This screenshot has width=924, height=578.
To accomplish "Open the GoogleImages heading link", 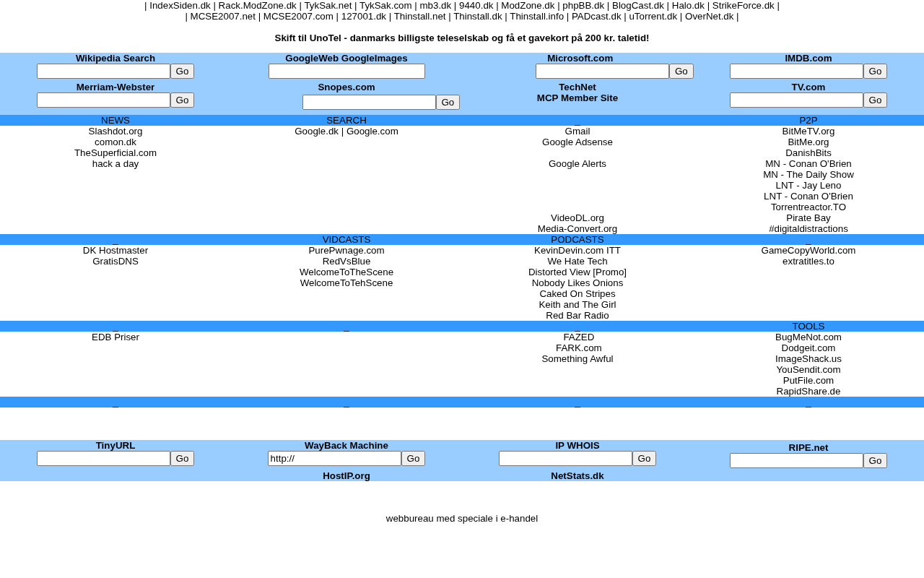I will pos(375,59).
